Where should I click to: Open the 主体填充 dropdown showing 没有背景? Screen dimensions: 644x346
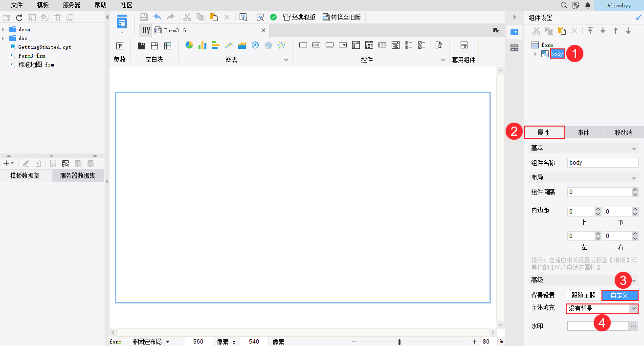tap(634, 308)
